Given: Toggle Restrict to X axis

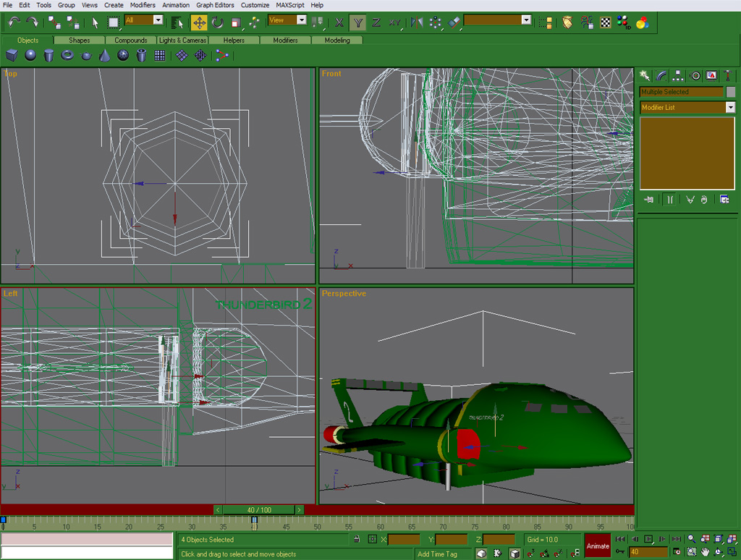Looking at the screenshot, I should click(x=339, y=22).
